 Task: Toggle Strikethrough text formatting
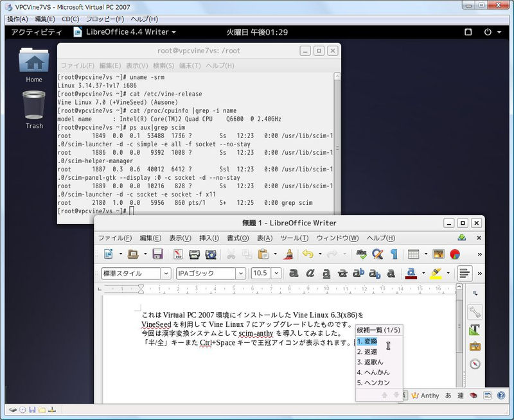click(x=342, y=273)
